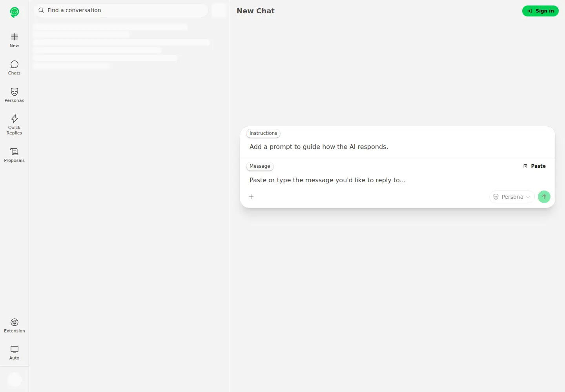Focus the Find a conversation search field
This screenshot has width=565, height=392.
(x=121, y=10)
